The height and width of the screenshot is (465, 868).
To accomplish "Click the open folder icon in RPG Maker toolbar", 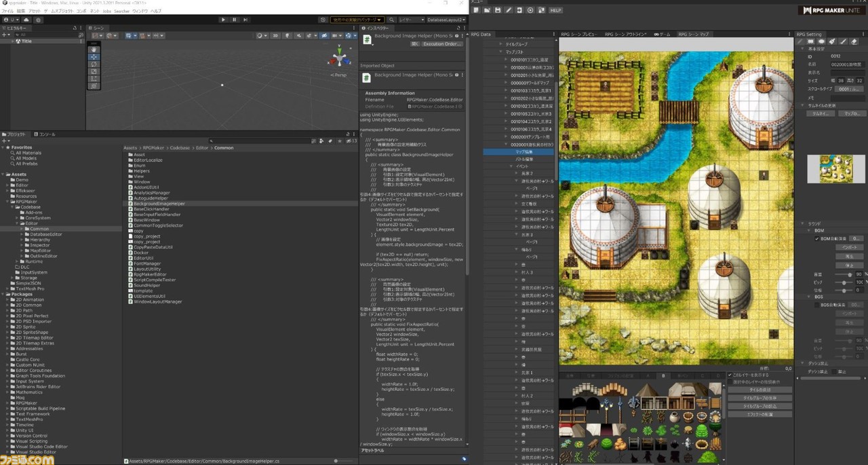I will (487, 10).
